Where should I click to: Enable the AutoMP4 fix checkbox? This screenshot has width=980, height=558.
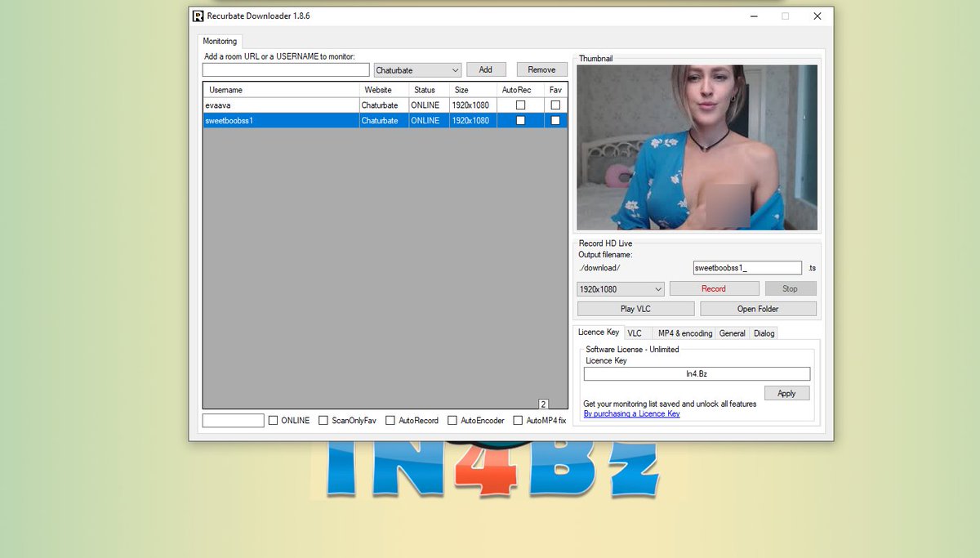point(518,421)
